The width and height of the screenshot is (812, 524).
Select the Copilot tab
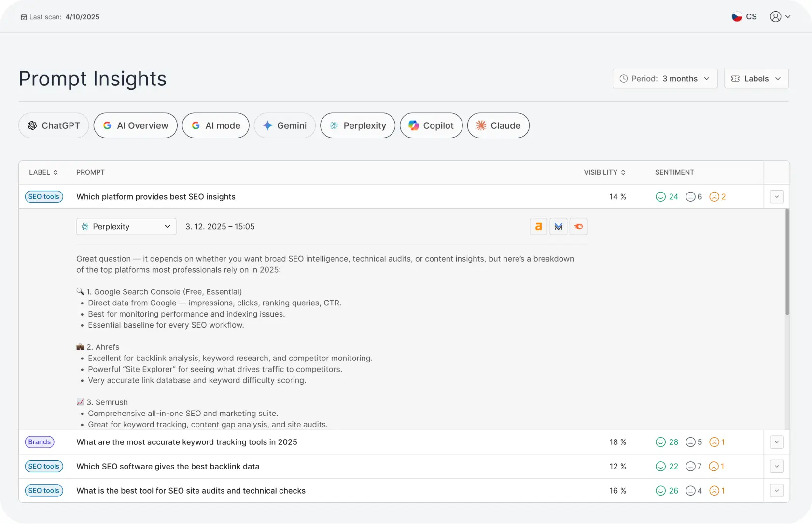(431, 125)
